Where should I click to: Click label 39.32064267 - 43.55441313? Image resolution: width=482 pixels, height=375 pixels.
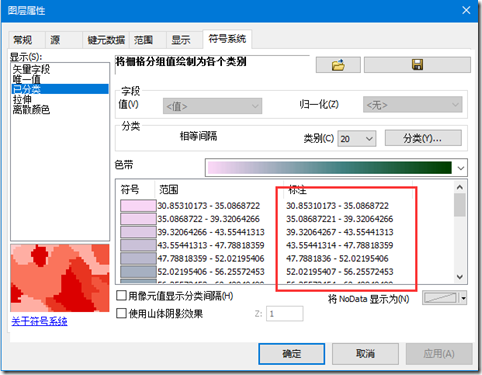click(339, 232)
